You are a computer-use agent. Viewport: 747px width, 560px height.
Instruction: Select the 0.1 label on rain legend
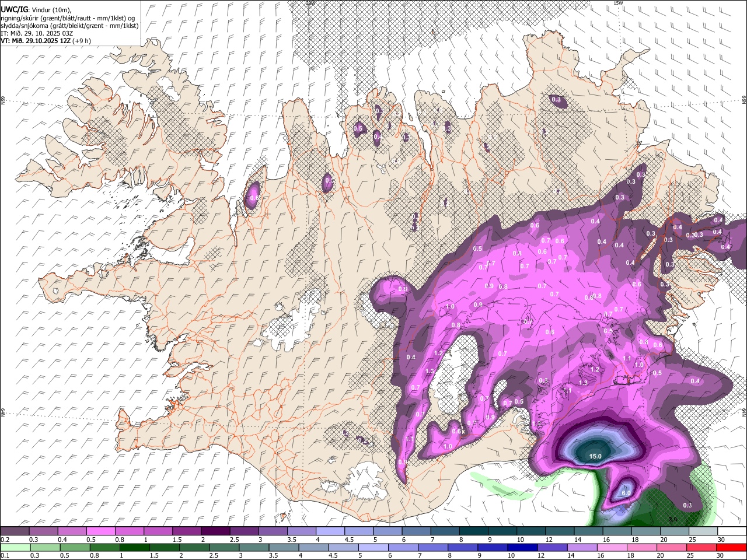[x=5, y=555]
